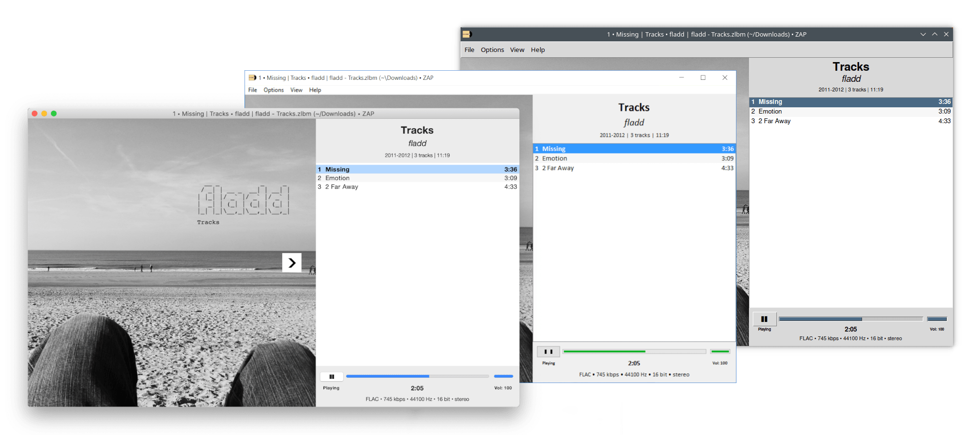
Task: Pause playback in the Windows ZAP window
Action: click(548, 352)
